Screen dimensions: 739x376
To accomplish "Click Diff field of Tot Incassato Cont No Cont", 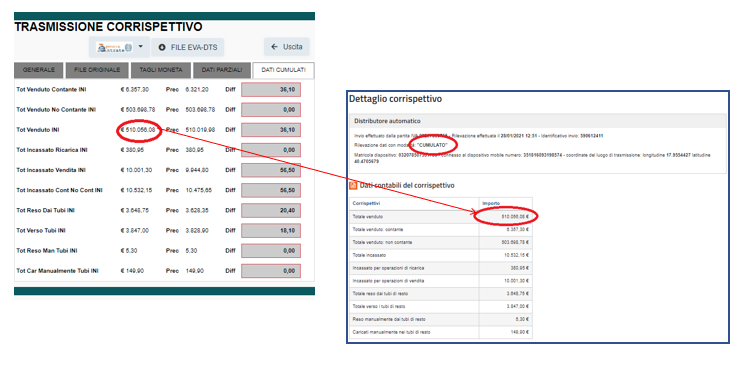I will pos(271,190).
